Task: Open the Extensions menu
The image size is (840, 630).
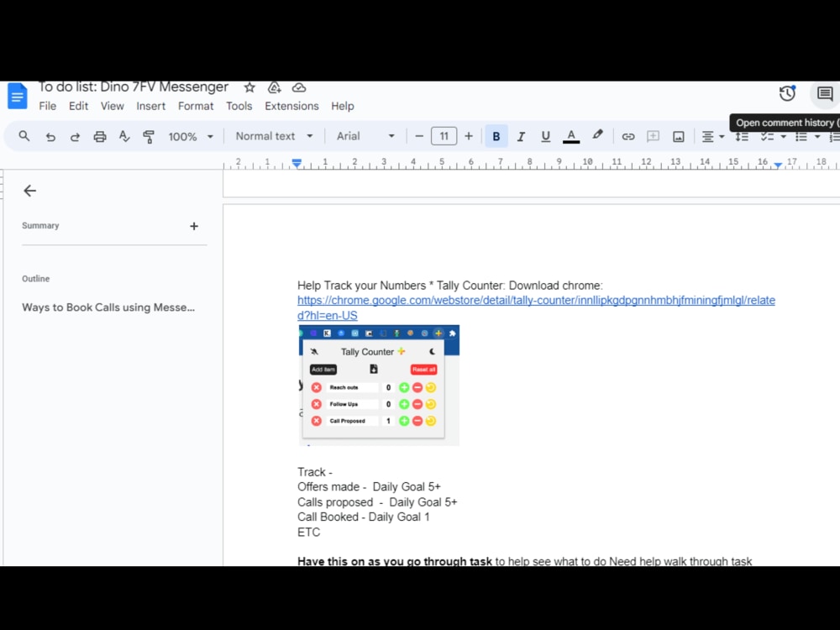Action: pos(291,106)
